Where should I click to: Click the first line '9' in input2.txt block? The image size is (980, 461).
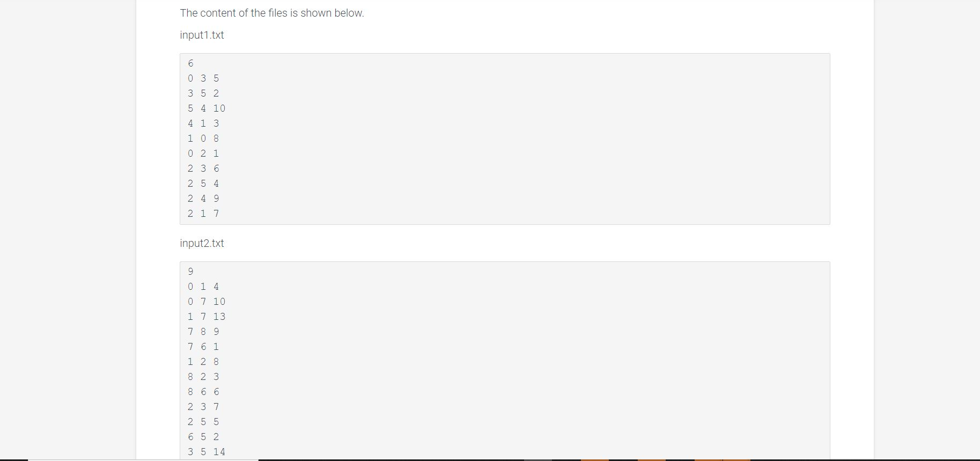190,272
